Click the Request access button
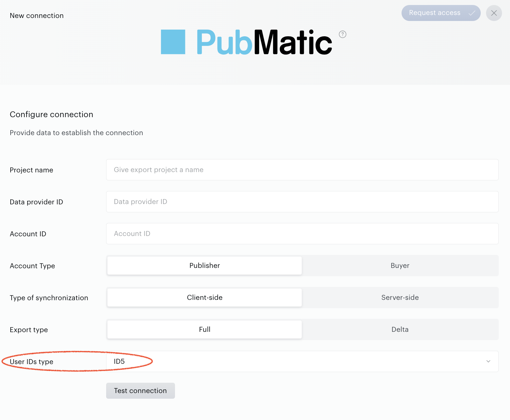The image size is (510, 420). coord(441,13)
